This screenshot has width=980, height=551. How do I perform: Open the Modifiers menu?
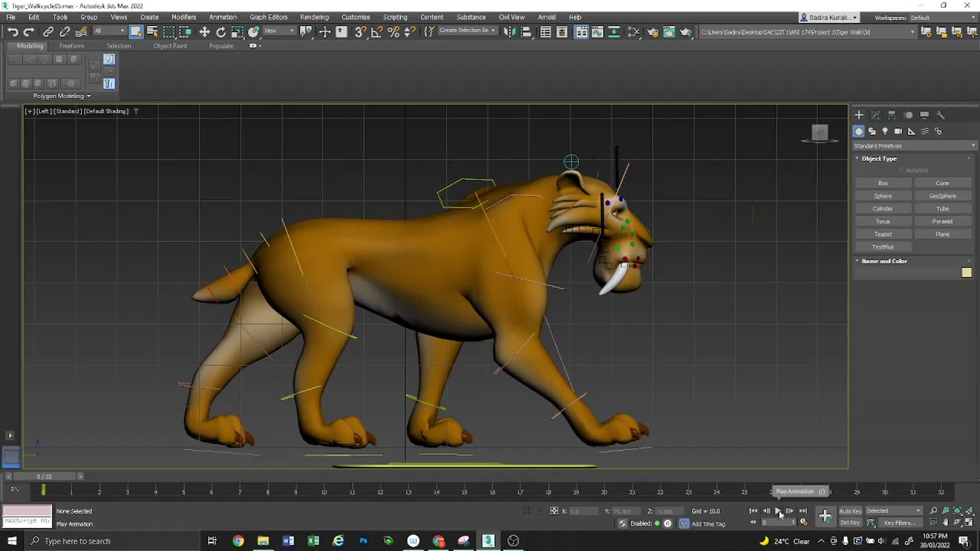[x=183, y=17]
